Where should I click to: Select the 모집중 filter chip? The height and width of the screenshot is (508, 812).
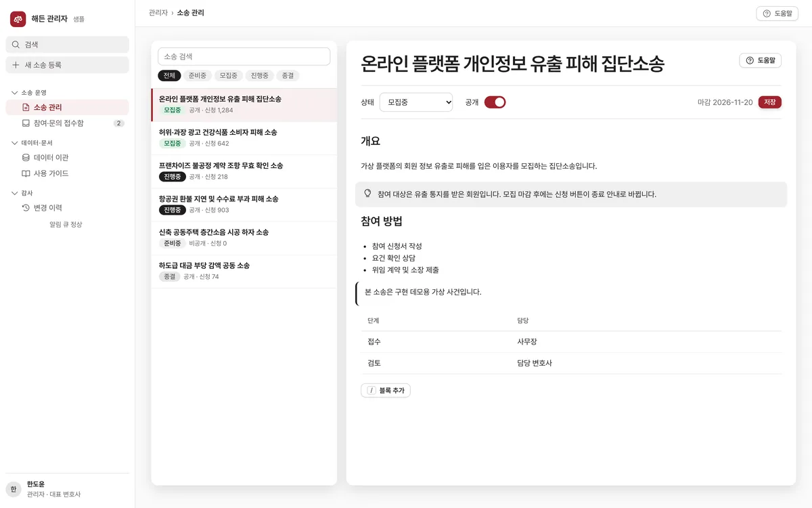[x=229, y=76]
